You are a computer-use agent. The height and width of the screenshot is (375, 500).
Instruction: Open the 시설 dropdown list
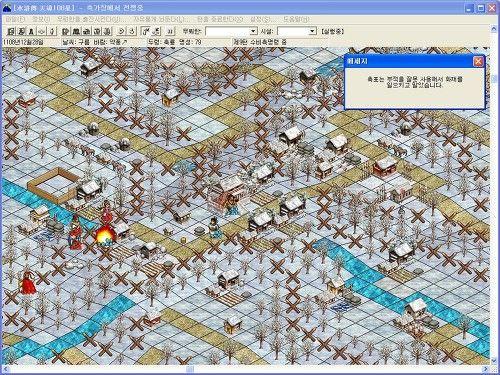(x=312, y=31)
